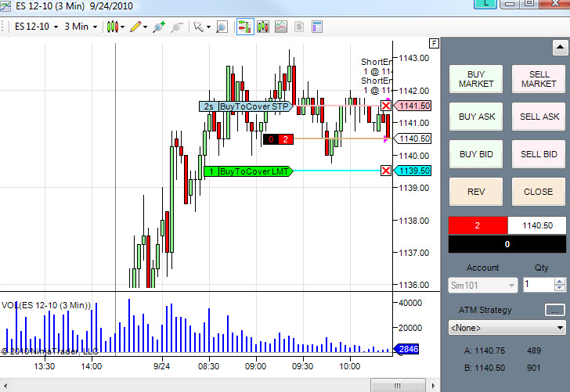Click the 9/24 date axis label
This screenshot has width=570, height=392.
pos(161,366)
